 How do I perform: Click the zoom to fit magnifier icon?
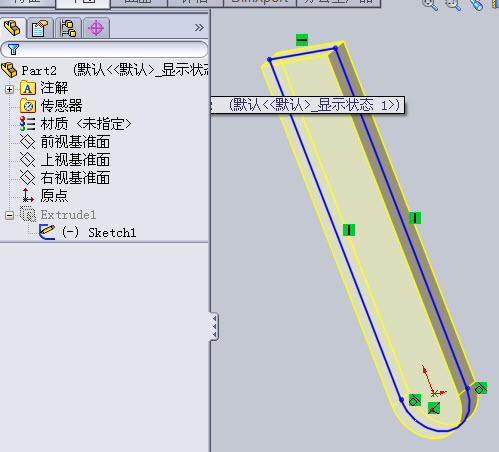430,4
